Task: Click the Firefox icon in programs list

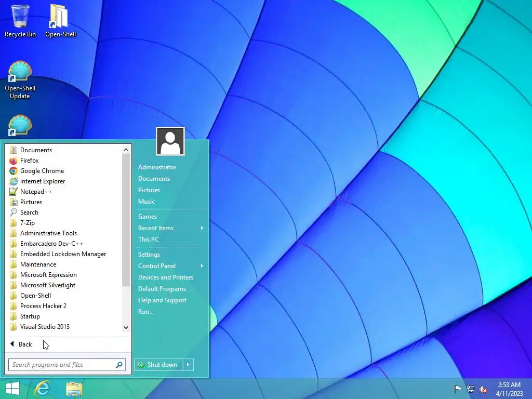Action: [x=13, y=161]
